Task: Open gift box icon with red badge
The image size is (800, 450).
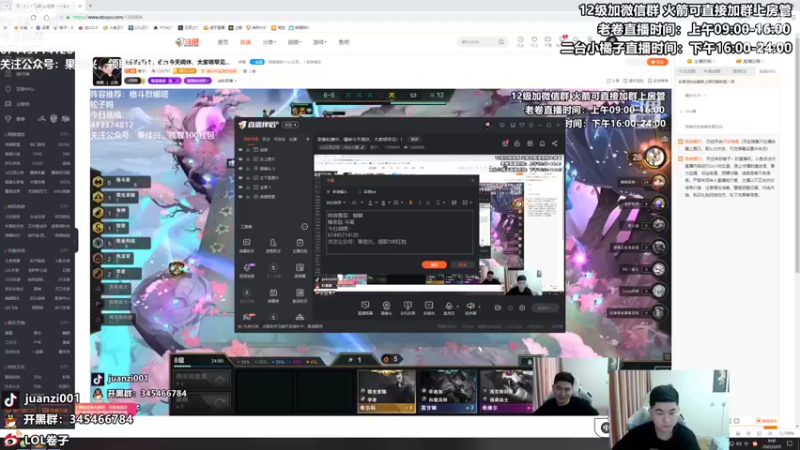Action: click(505, 143)
